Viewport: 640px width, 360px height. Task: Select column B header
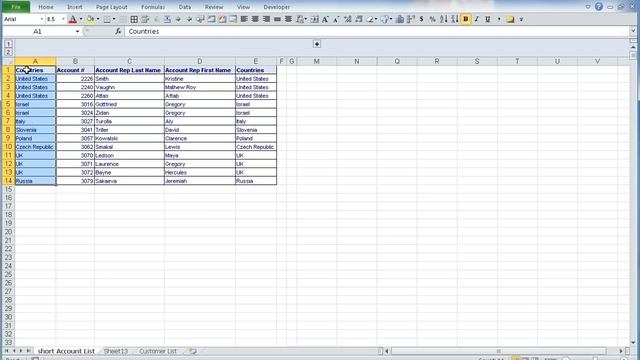pos(75,61)
